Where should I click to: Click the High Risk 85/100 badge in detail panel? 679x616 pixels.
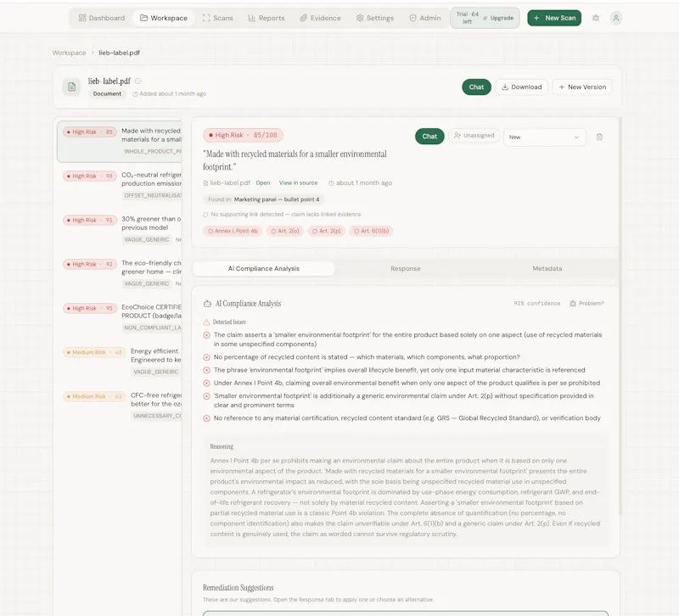click(243, 135)
